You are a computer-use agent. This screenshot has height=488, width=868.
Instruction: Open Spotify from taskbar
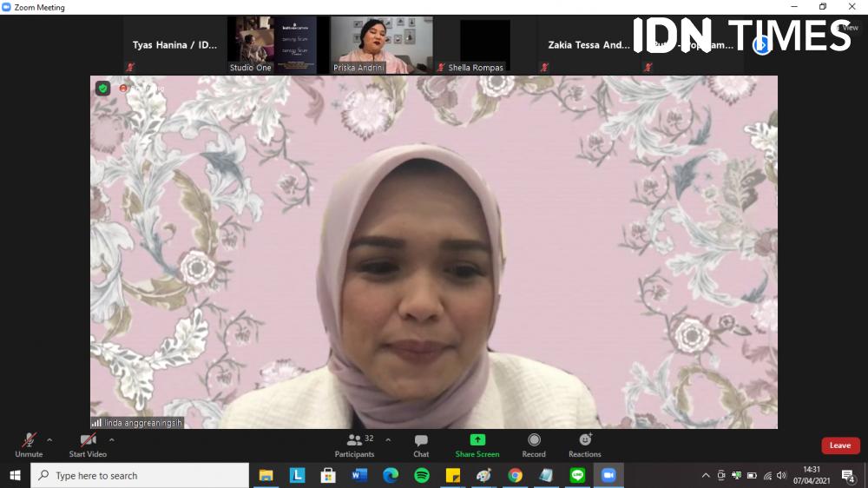click(x=422, y=475)
